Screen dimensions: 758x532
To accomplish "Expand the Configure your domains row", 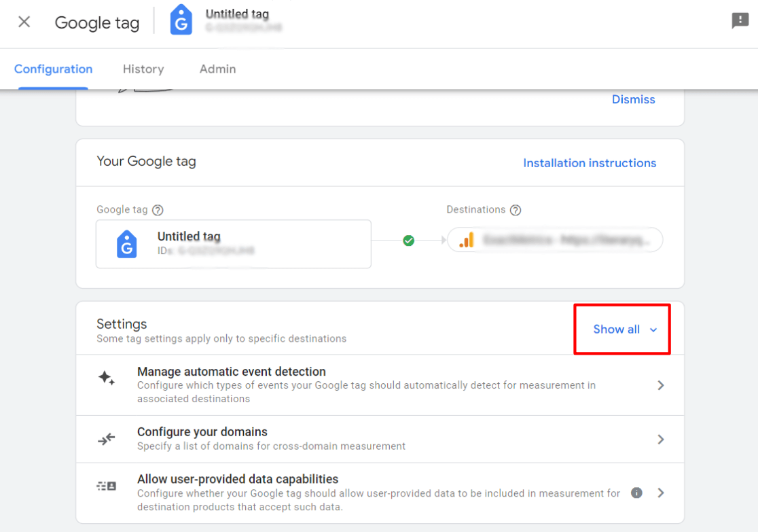I will [x=660, y=439].
